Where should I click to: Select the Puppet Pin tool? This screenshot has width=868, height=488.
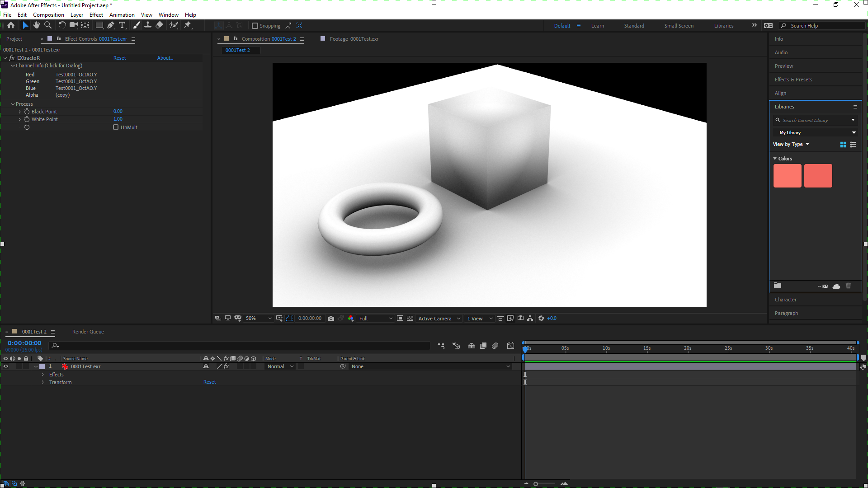(188, 25)
